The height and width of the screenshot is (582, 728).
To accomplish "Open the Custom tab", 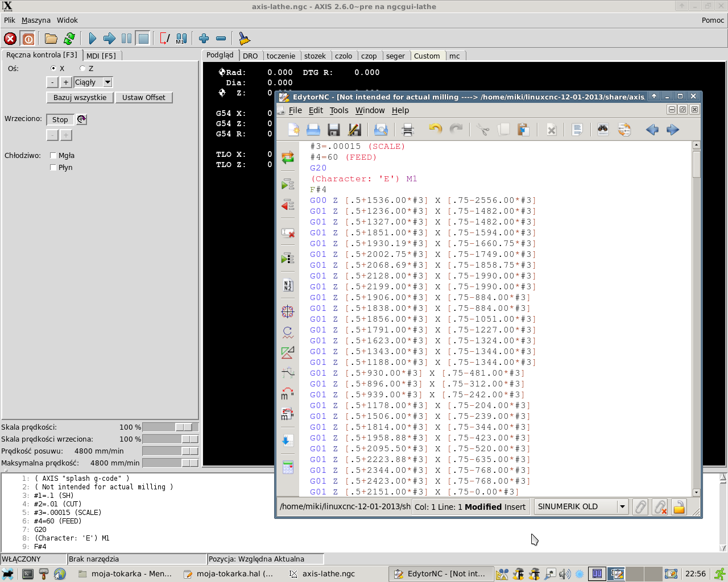I will point(427,56).
